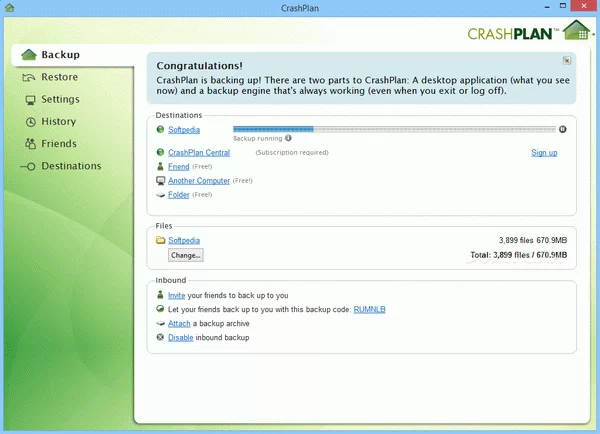600x434 pixels.
Task: Click the Another Computer monitor icon
Action: pyautogui.click(x=160, y=181)
